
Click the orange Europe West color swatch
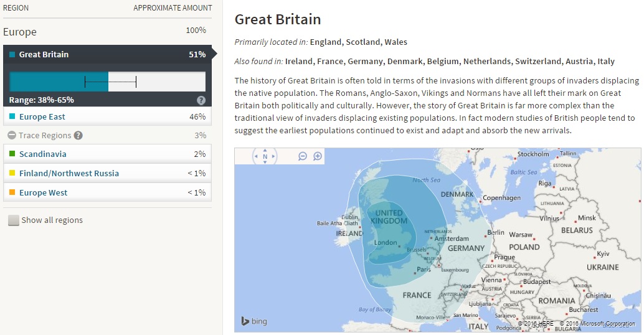(x=12, y=192)
